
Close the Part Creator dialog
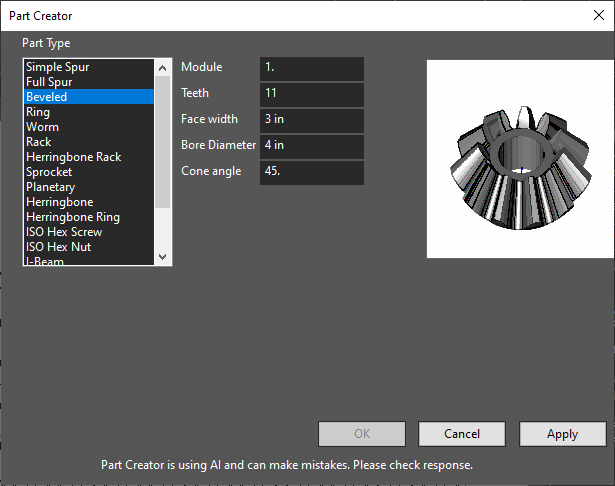pos(599,16)
